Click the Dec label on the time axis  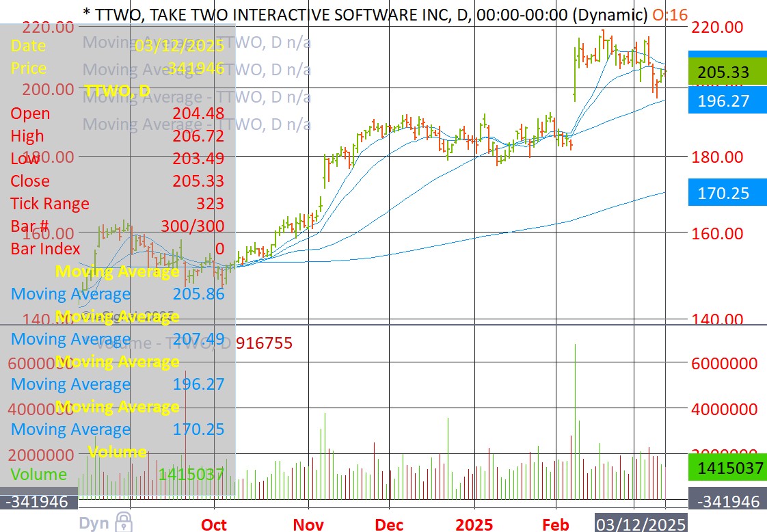pos(389,524)
